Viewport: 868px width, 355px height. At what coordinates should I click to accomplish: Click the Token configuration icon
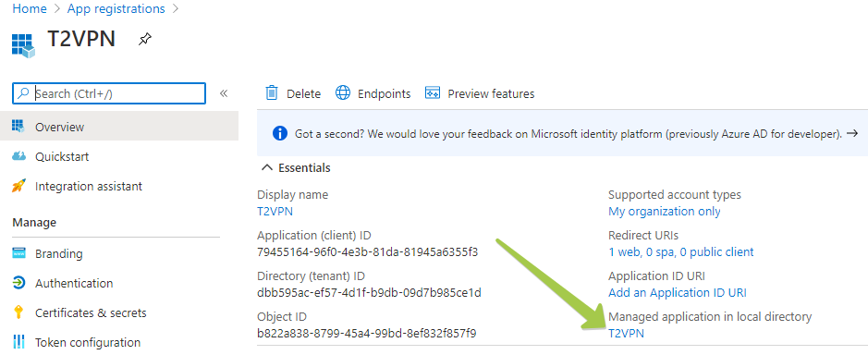[x=18, y=342]
